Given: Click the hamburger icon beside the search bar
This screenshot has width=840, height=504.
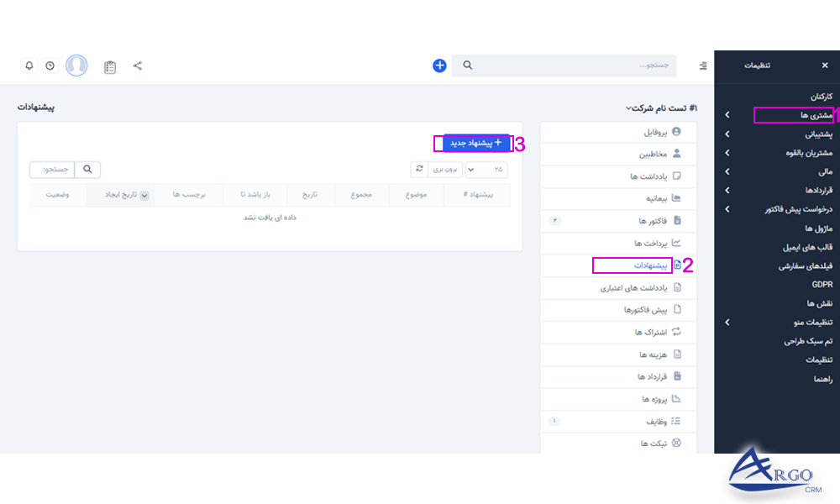Looking at the screenshot, I should (703, 65).
